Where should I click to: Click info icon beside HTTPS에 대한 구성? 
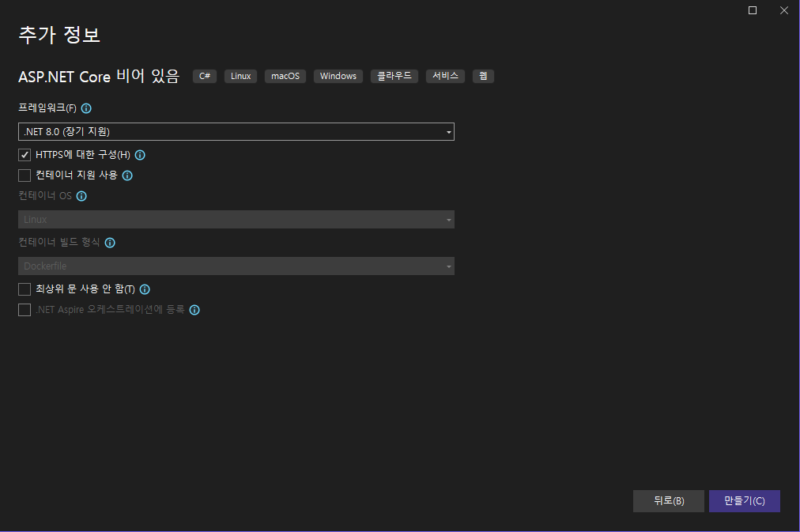click(140, 155)
